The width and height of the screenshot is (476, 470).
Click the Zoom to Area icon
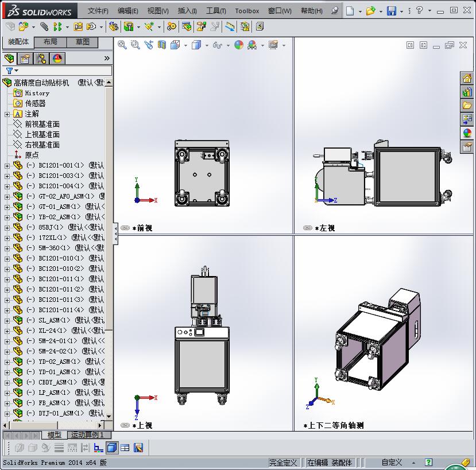click(x=136, y=45)
